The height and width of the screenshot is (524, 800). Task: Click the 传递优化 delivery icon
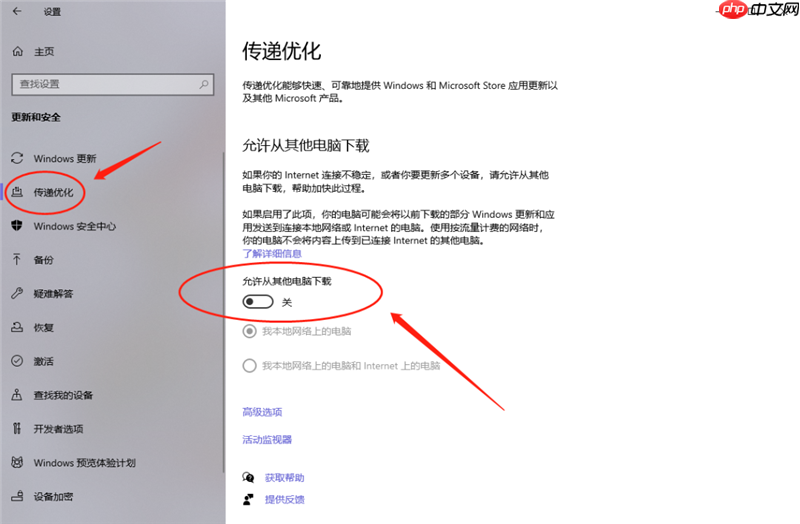click(x=17, y=192)
